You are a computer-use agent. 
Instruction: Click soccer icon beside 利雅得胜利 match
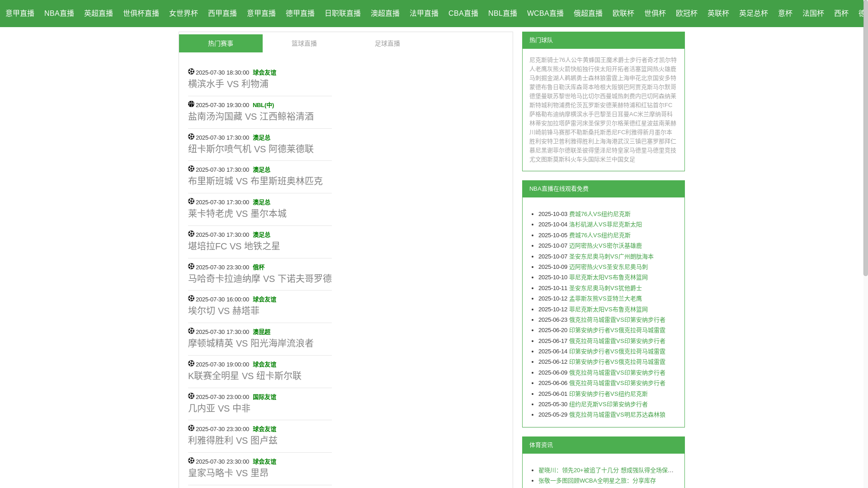[191, 428]
